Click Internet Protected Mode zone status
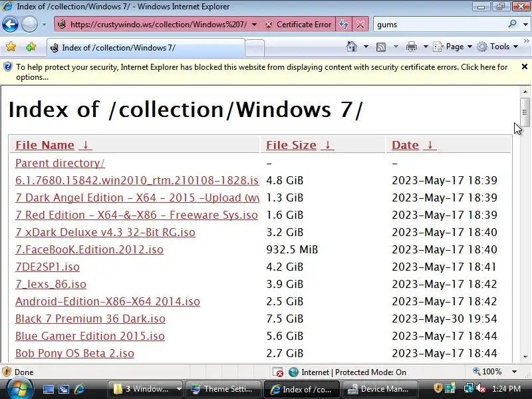 pyautogui.click(x=347, y=372)
